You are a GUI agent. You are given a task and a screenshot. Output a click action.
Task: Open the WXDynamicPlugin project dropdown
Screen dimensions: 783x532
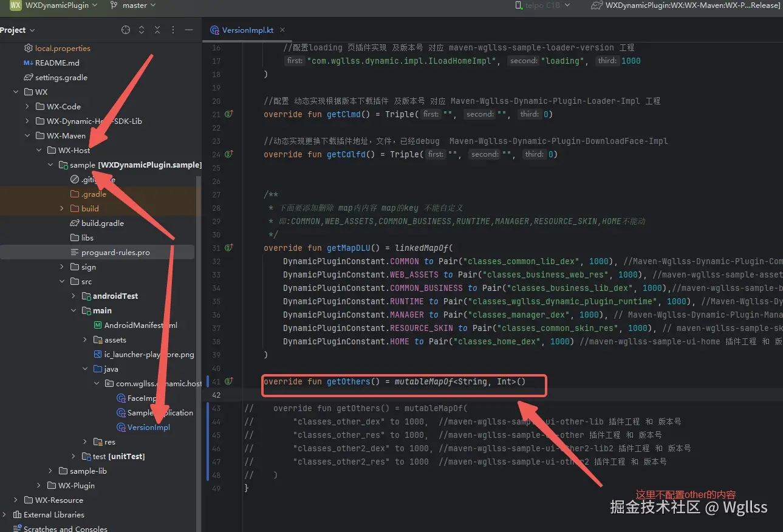(x=61, y=5)
